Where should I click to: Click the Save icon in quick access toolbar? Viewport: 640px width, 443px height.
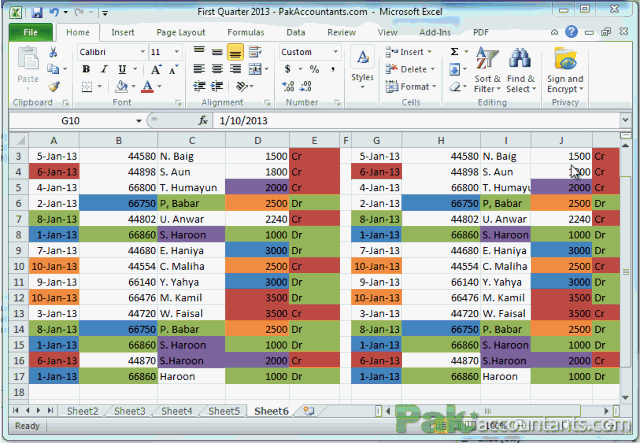(37, 12)
